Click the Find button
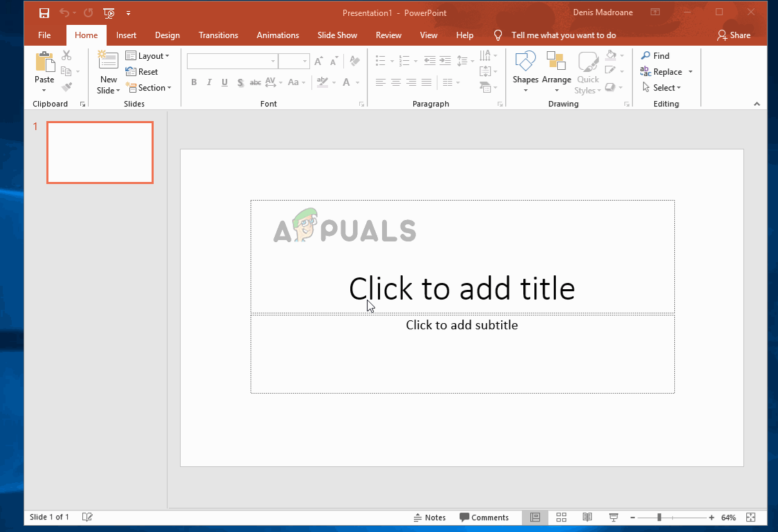 tap(655, 56)
